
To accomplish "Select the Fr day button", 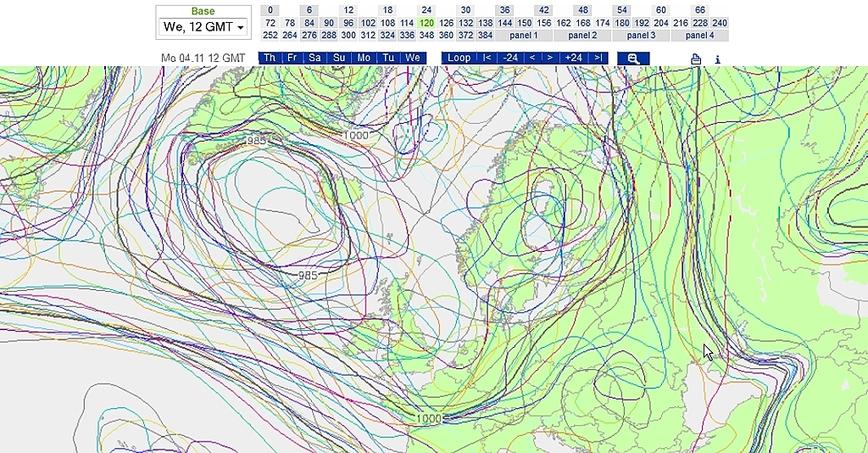I will click(292, 58).
